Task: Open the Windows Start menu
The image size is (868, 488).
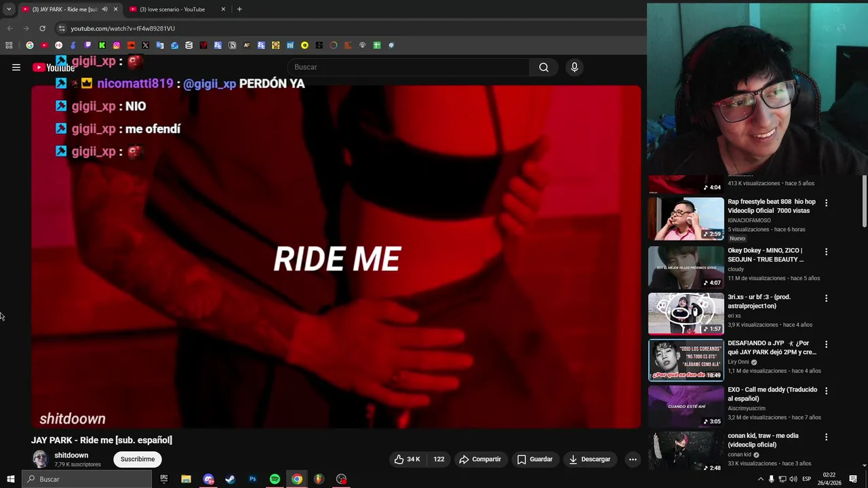Action: point(10,479)
